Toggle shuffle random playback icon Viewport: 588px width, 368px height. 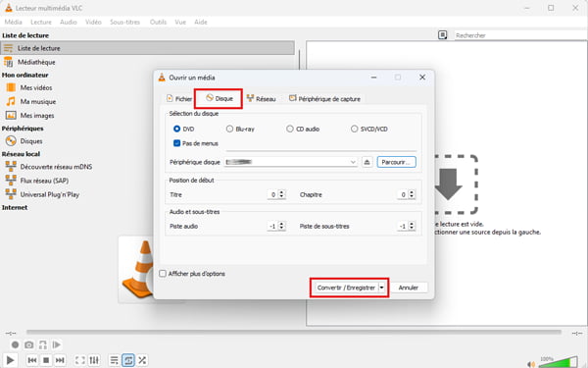coord(142,360)
